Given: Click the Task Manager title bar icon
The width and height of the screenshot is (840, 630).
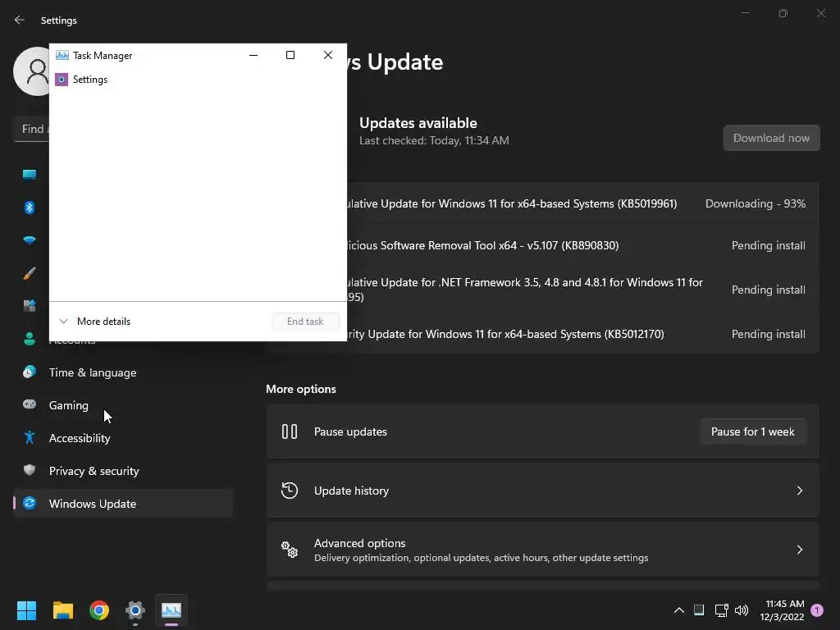Looking at the screenshot, I should pyautogui.click(x=62, y=55).
